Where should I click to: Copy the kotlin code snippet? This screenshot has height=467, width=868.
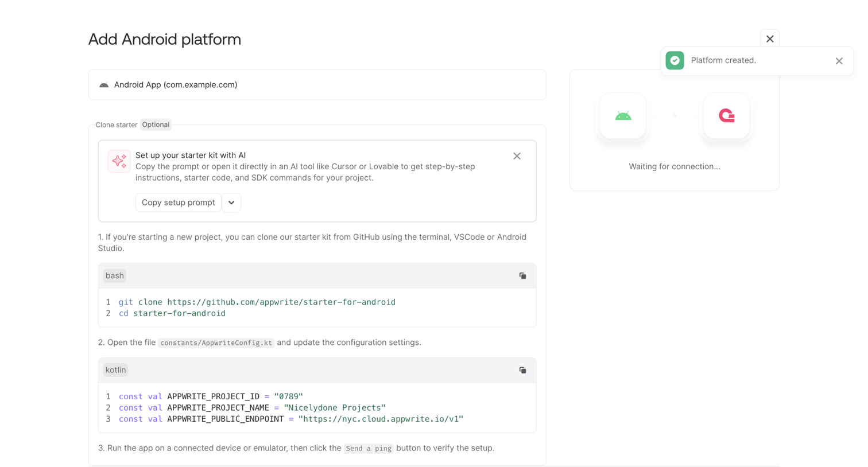(522, 370)
